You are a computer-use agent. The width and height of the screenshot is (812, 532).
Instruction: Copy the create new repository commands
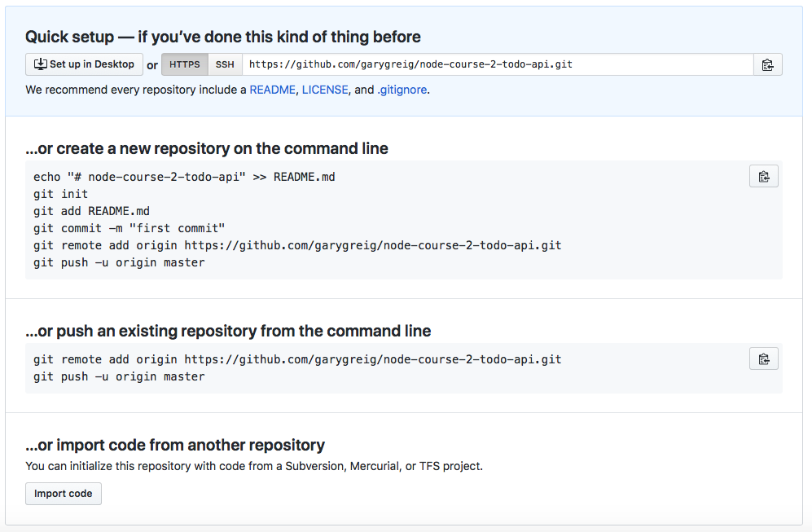pyautogui.click(x=763, y=176)
